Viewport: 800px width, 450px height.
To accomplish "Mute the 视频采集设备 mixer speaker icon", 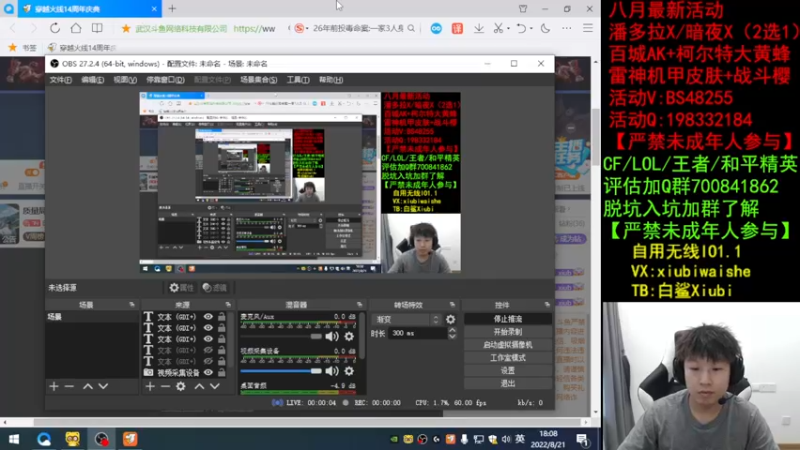I will point(332,371).
